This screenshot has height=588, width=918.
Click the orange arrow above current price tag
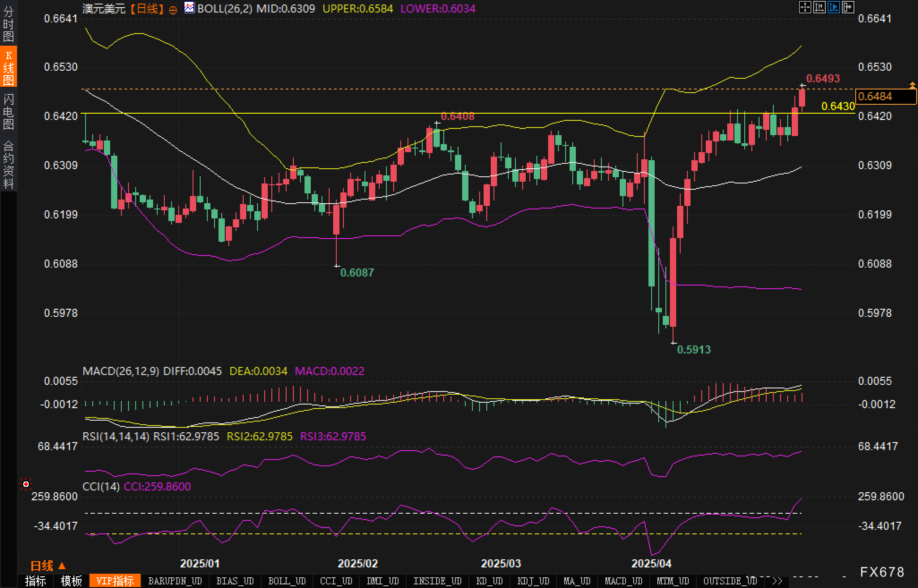[x=912, y=85]
